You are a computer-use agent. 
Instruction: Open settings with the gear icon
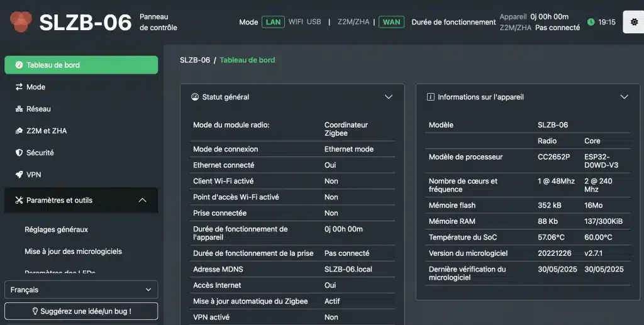pos(633,22)
